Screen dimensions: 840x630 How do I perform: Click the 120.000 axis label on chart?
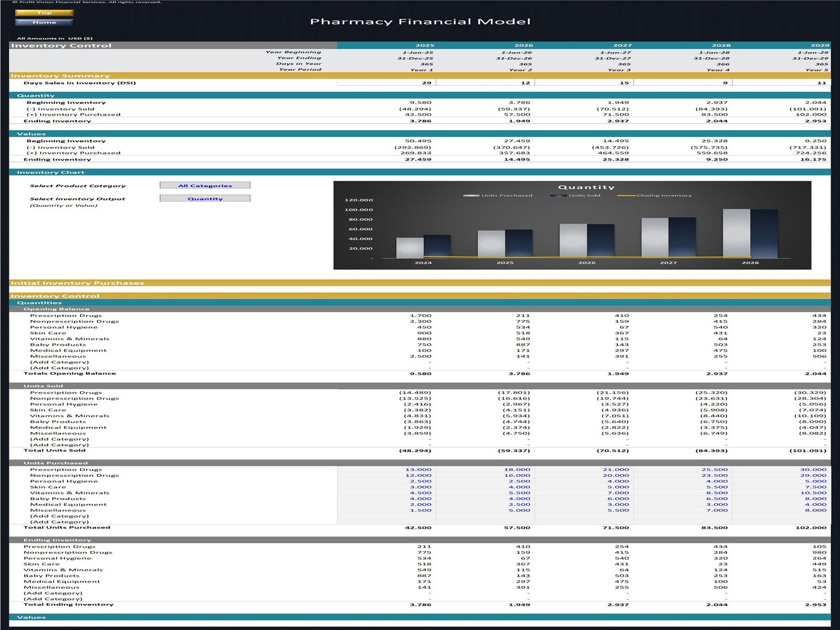coord(359,200)
